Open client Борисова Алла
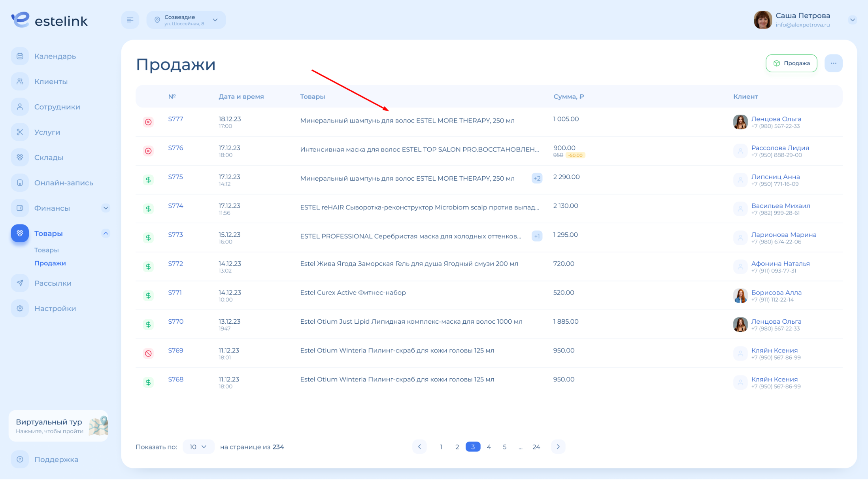The height and width of the screenshot is (481, 868). pos(776,292)
